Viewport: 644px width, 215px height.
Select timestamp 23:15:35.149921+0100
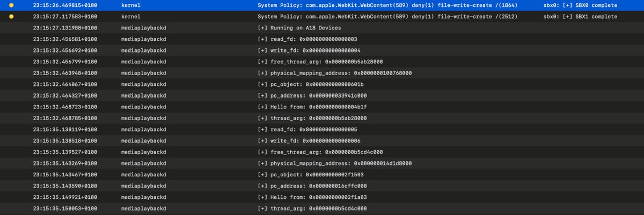tap(65, 197)
